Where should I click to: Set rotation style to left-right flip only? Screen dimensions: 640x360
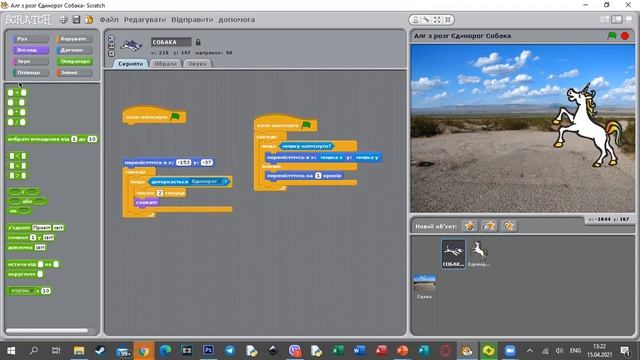click(x=111, y=46)
